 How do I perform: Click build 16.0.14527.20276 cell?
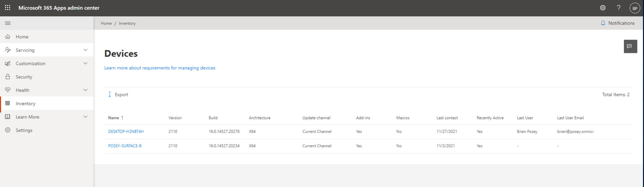[x=224, y=131]
